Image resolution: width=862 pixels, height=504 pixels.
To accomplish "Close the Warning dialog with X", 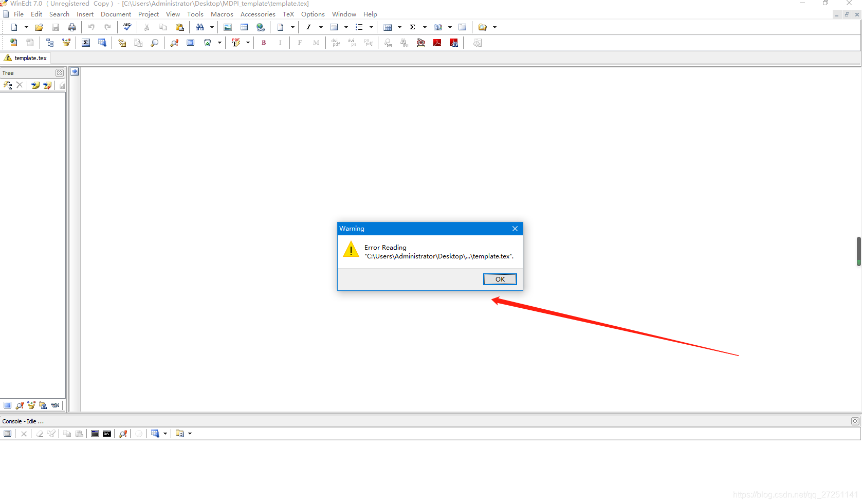I will (x=515, y=229).
